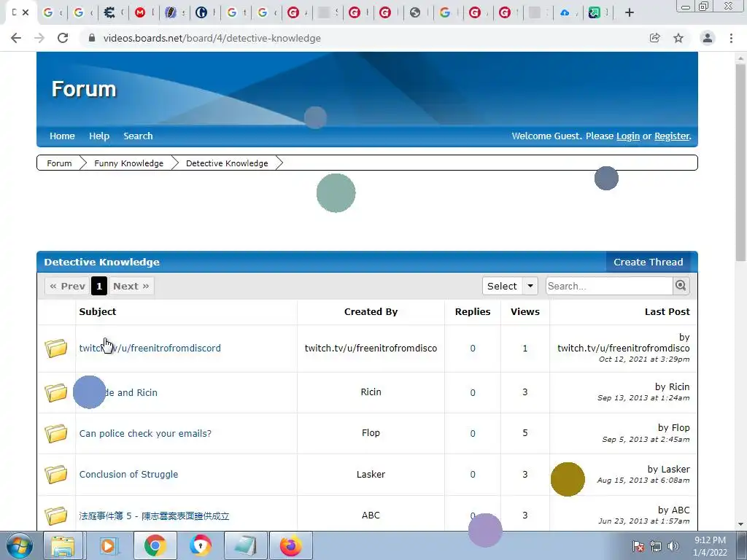Click the folder icon for Conclusion of Struggle thread
747x560 pixels.
coord(55,474)
